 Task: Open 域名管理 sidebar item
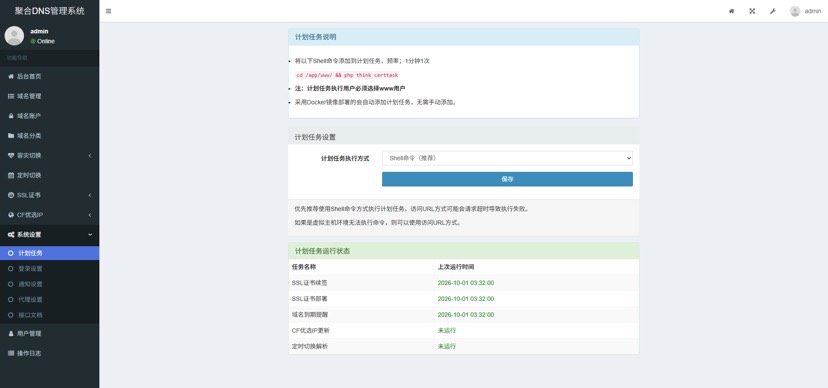pyautogui.click(x=50, y=96)
